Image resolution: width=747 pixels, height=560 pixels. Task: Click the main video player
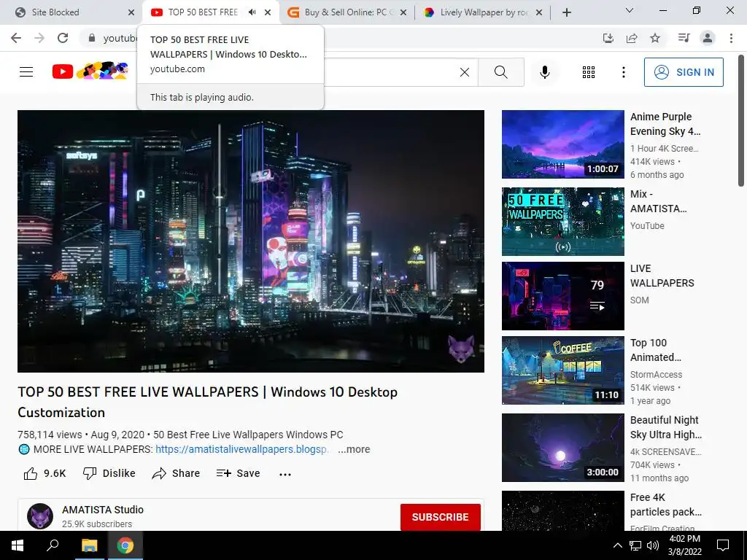pos(251,241)
